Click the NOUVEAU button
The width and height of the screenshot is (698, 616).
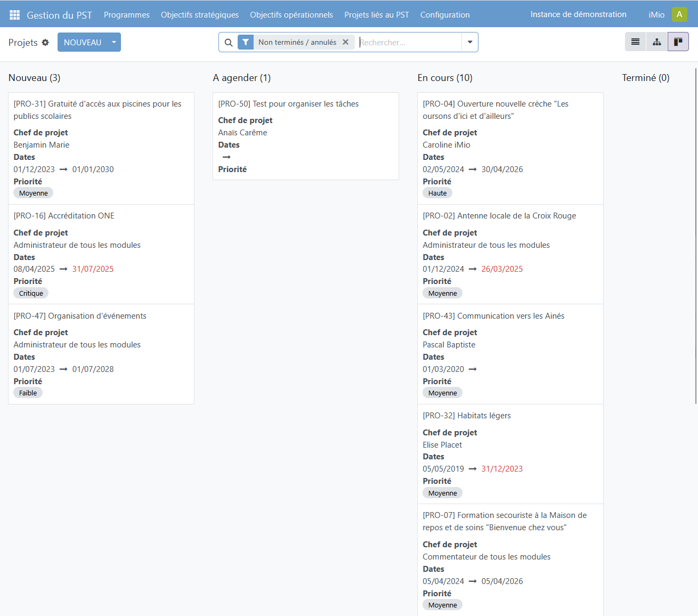click(83, 42)
